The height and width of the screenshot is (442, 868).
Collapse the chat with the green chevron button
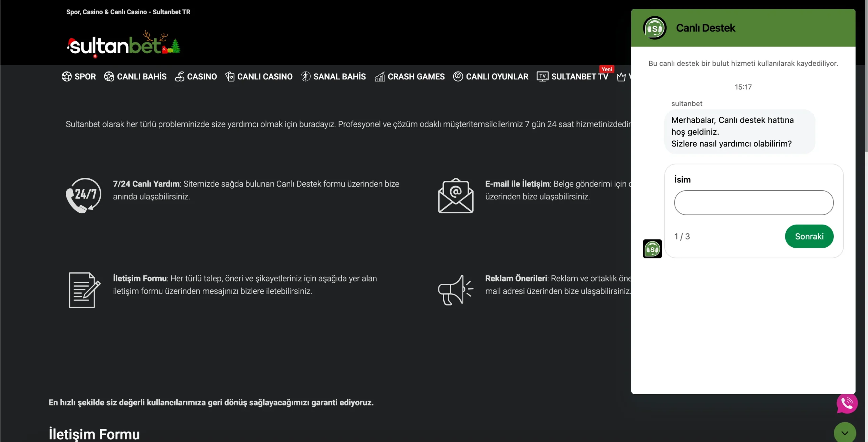(x=845, y=433)
